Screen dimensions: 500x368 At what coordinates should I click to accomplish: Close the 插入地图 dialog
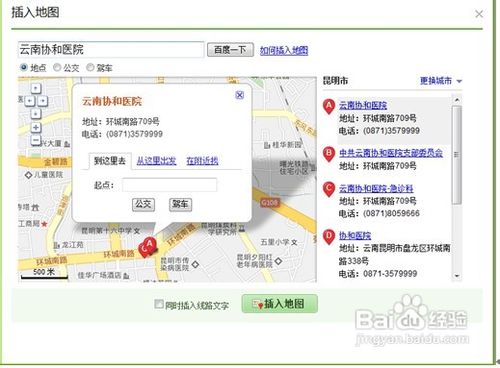point(479,14)
